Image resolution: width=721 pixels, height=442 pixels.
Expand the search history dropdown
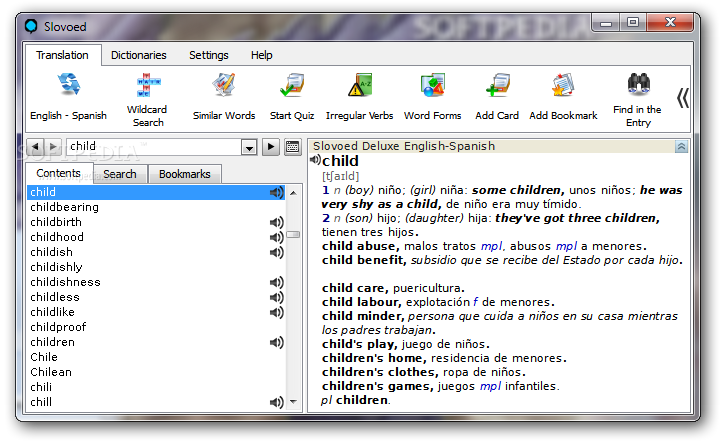[249, 148]
